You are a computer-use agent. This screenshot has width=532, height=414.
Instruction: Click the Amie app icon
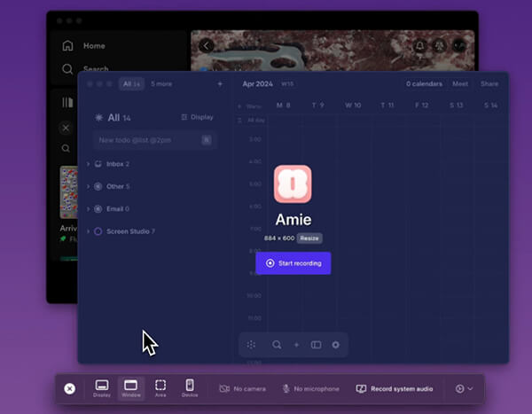(293, 184)
